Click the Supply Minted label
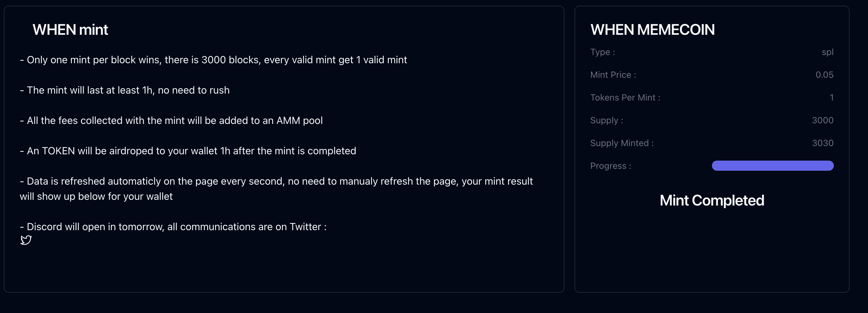Image resolution: width=868 pixels, height=313 pixels. pyautogui.click(x=622, y=143)
